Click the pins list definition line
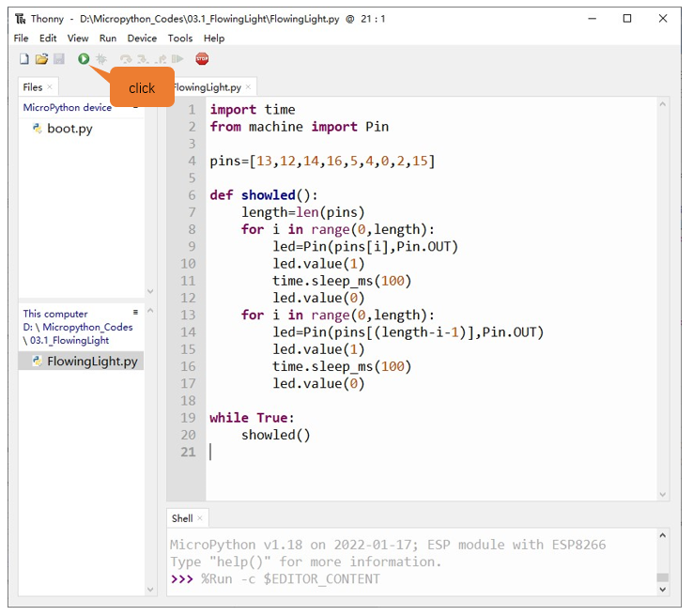The image size is (693, 616). (322, 161)
